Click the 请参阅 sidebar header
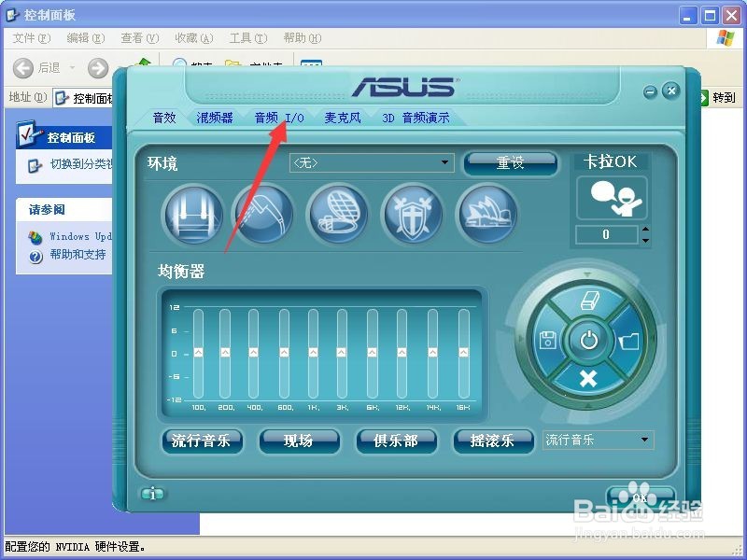 click(x=63, y=209)
